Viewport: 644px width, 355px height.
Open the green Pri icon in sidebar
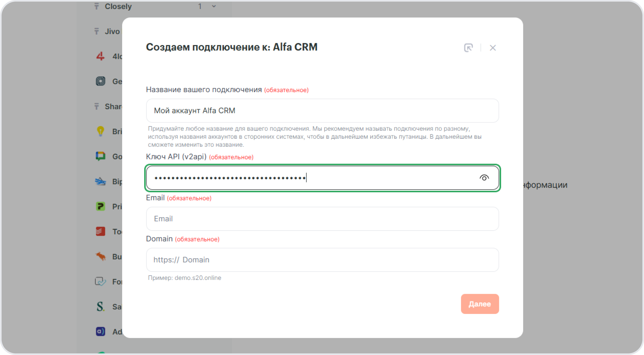pos(100,206)
